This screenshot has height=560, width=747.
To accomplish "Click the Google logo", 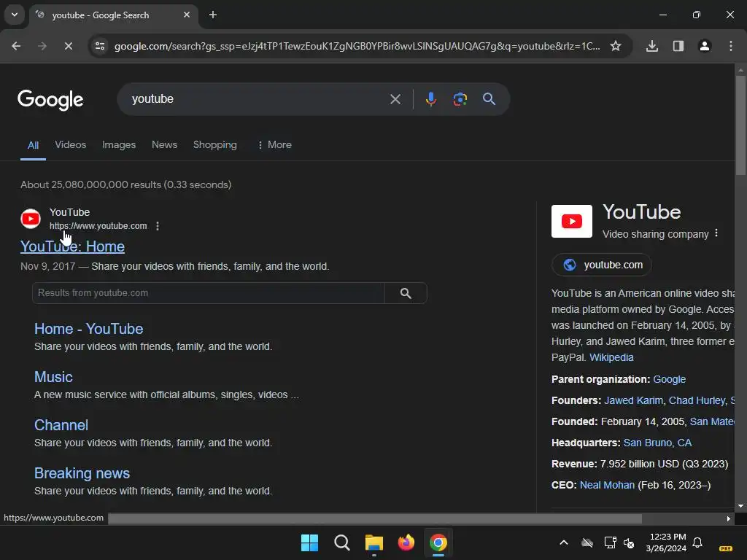I will click(x=50, y=99).
